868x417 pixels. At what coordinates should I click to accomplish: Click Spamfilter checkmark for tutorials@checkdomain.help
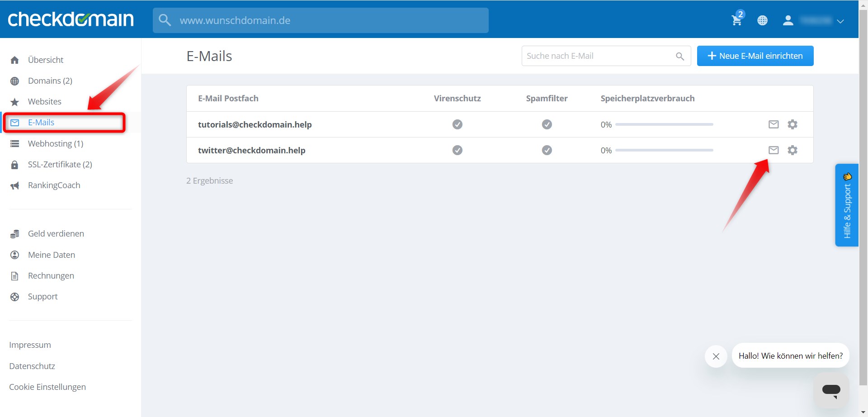[x=547, y=124]
